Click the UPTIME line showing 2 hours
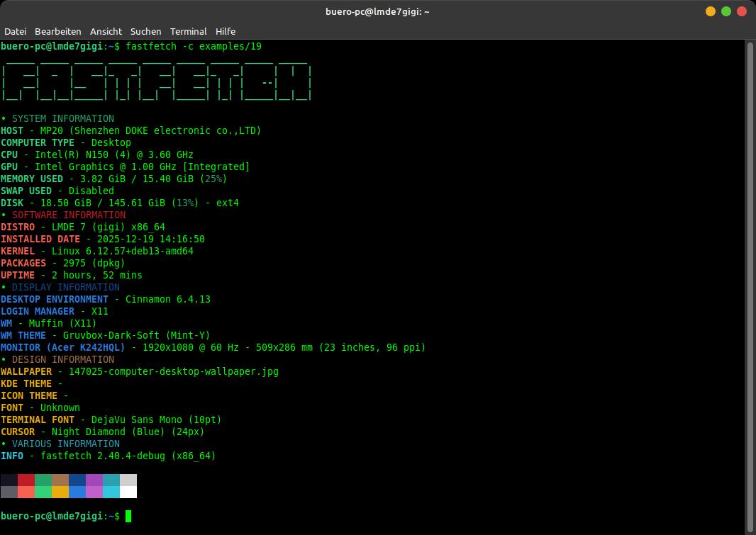Viewport: 756px width, 535px height. (x=72, y=275)
